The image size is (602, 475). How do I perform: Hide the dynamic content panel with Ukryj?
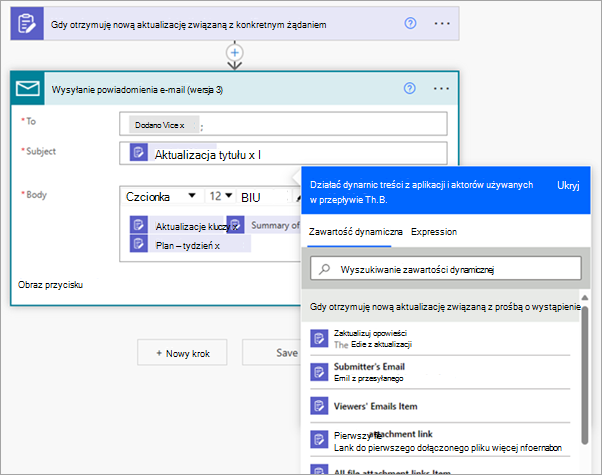point(568,185)
